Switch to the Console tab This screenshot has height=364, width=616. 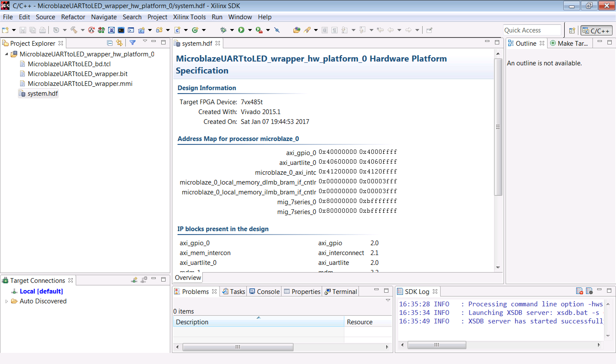click(264, 291)
